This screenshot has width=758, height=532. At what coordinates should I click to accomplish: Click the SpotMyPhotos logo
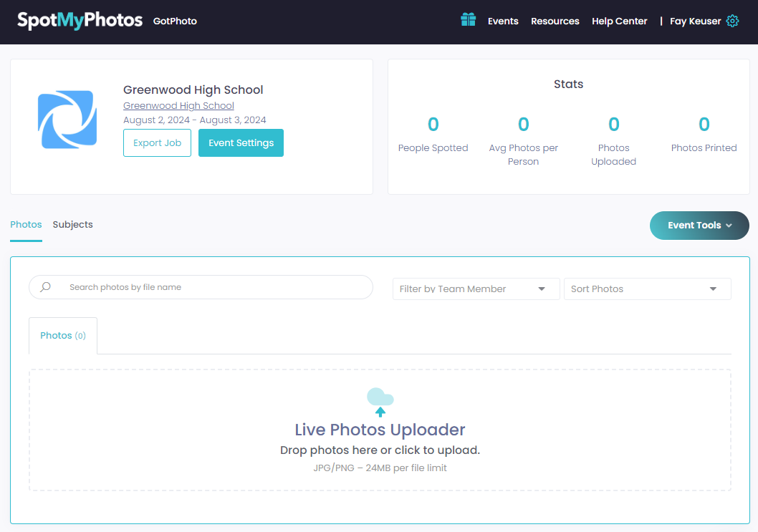tap(80, 20)
